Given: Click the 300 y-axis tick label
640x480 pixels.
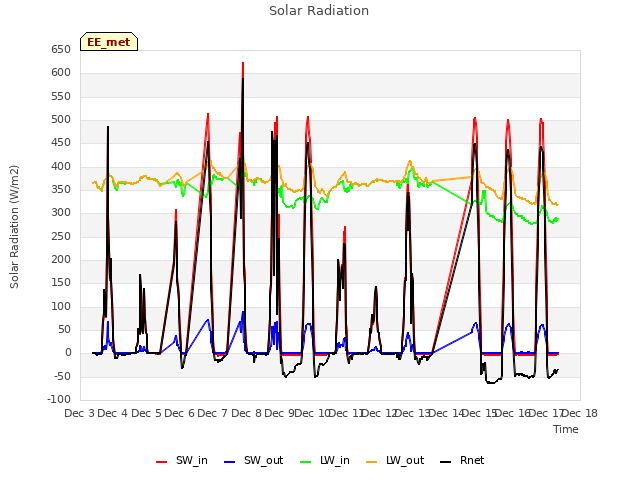Looking at the screenshot, I should coord(61,213).
